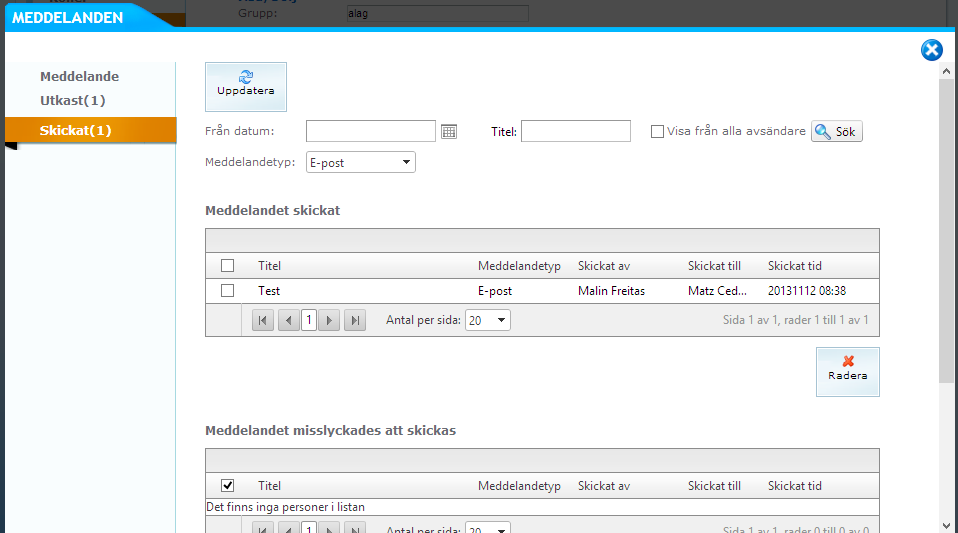The width and height of the screenshot is (958, 533).
Task: Sort sent table by Skickat av header
Action: point(604,266)
